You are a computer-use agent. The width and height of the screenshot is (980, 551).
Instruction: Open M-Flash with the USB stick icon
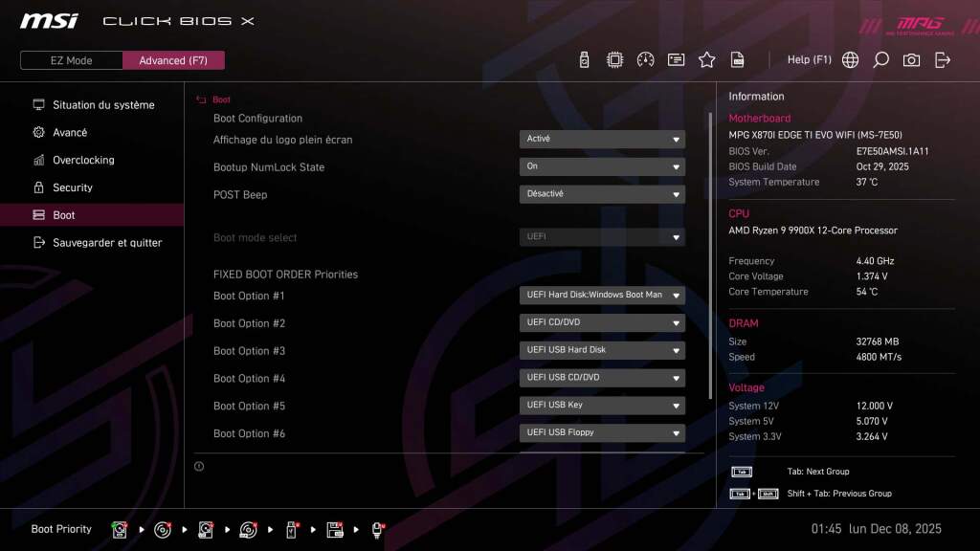pyautogui.click(x=584, y=59)
